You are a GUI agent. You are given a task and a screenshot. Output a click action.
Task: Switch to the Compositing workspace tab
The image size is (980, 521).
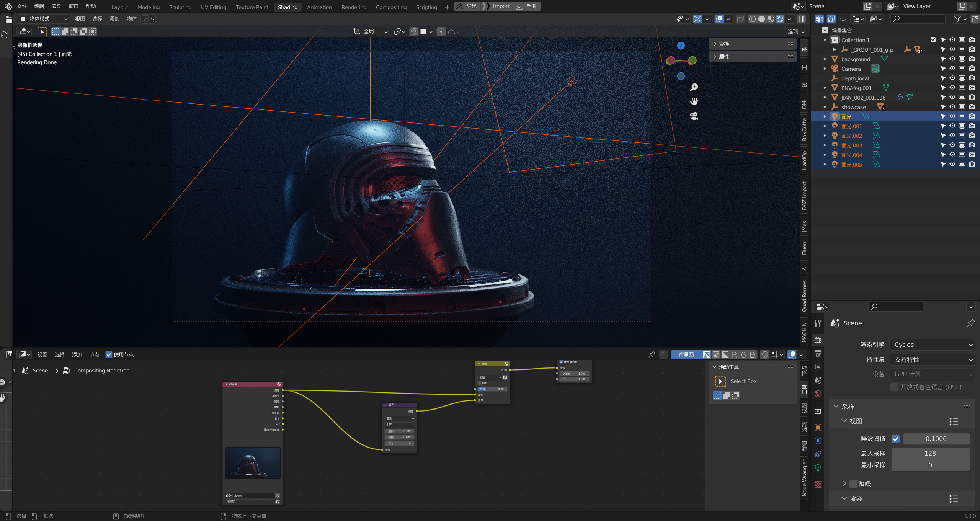pyautogui.click(x=391, y=7)
